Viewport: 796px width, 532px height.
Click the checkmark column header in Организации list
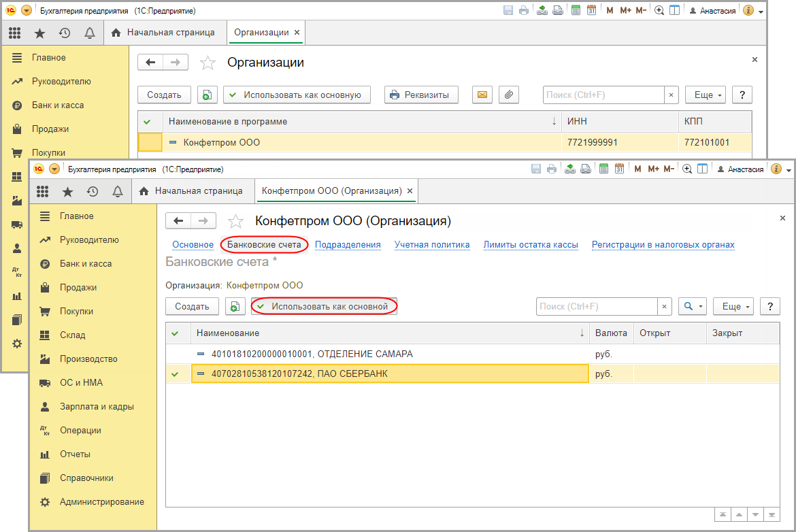[x=148, y=121]
